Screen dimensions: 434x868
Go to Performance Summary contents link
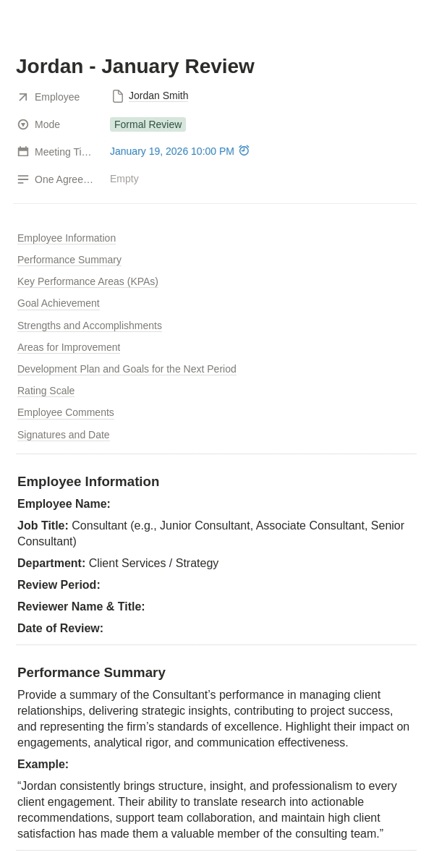(x=69, y=260)
